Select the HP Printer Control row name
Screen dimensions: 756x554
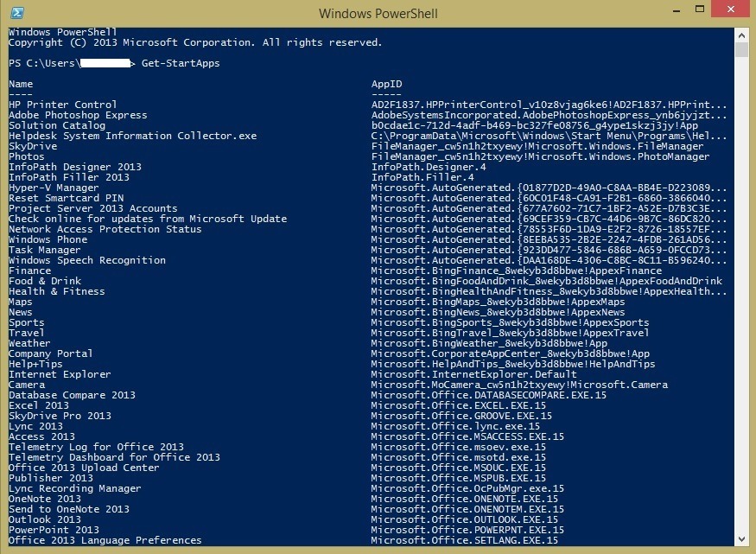click(63, 105)
